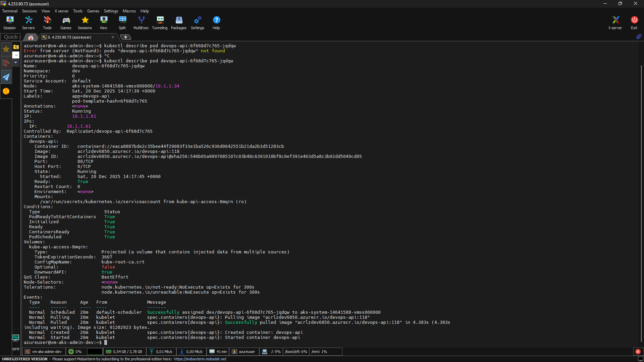
Task: Open the Sessions star sidebar tab
Action: tap(6, 50)
